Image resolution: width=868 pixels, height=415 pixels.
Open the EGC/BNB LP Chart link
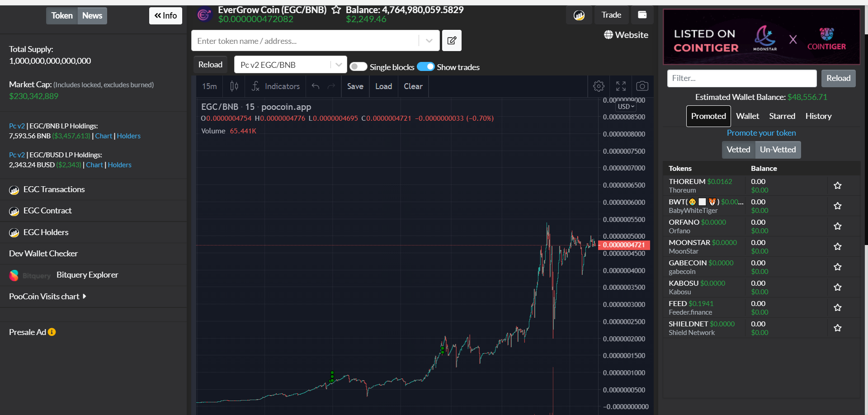104,136
